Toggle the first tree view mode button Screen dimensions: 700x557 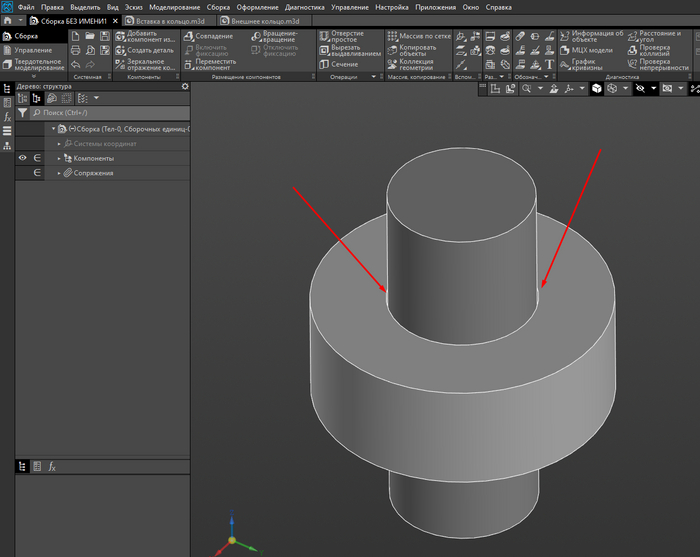click(22, 98)
